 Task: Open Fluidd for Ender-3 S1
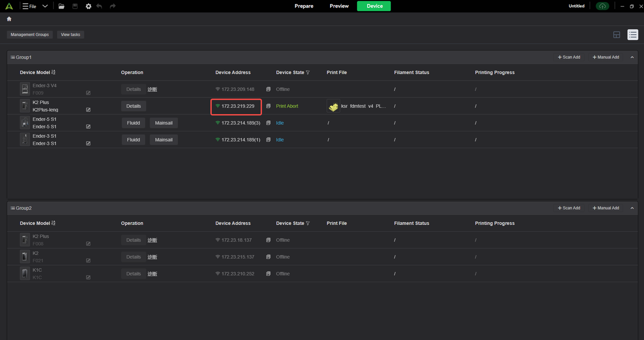134,140
